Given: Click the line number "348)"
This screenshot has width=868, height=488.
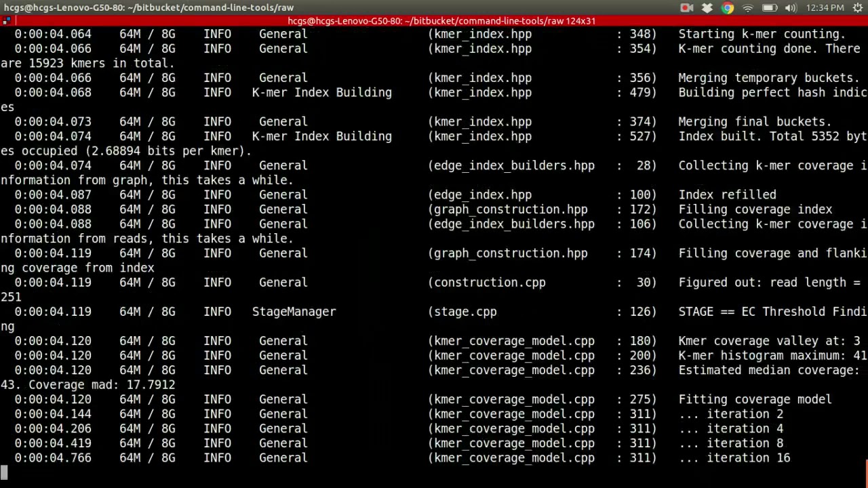Looking at the screenshot, I should pos(643,34).
